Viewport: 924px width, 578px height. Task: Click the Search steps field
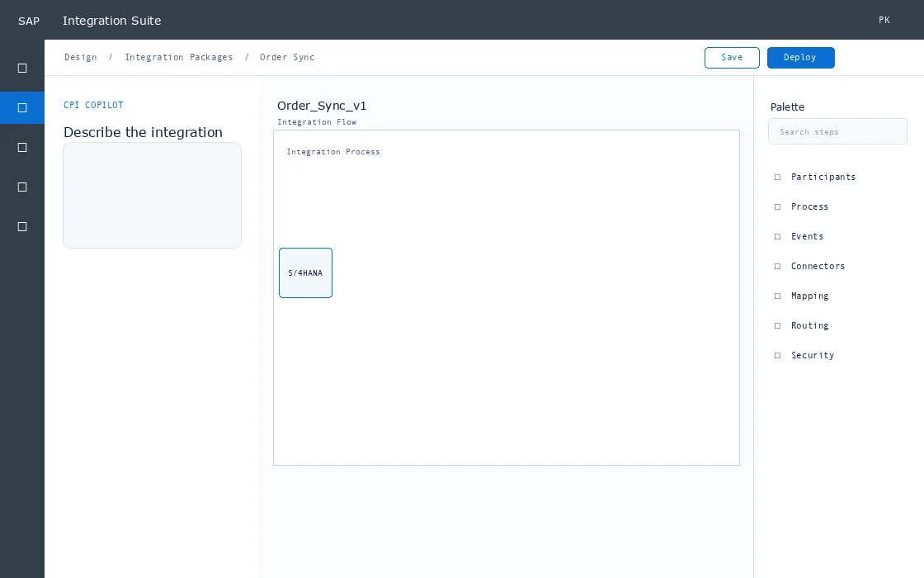point(837,131)
